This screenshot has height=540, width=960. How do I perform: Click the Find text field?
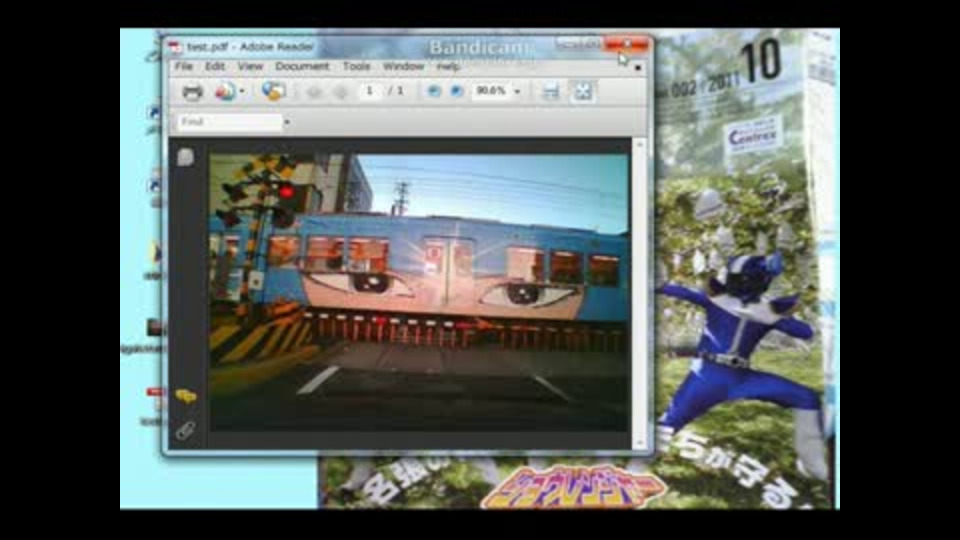pos(230,122)
